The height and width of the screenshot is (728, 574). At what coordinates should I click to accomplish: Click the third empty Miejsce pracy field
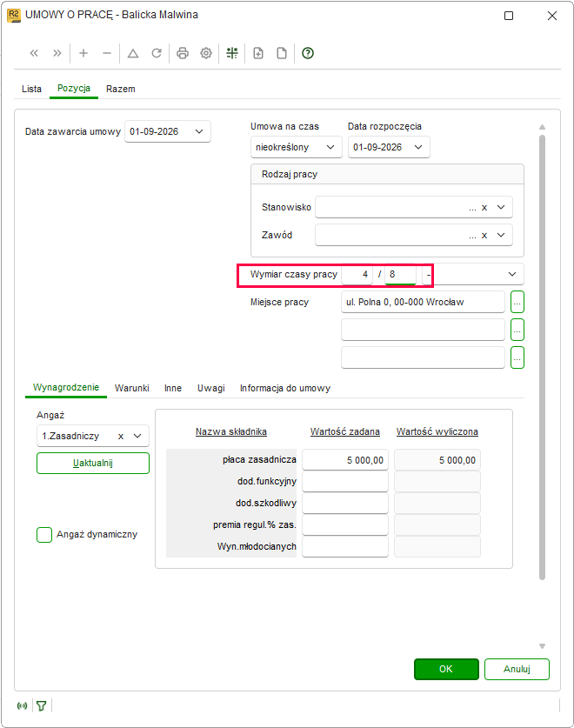(423, 357)
